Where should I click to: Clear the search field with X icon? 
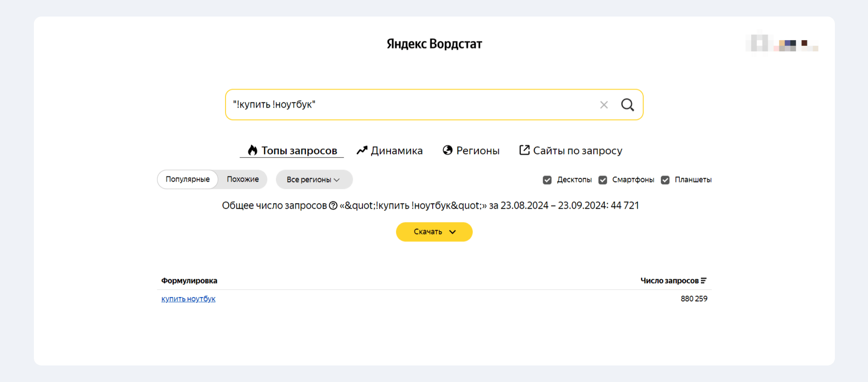coord(604,105)
